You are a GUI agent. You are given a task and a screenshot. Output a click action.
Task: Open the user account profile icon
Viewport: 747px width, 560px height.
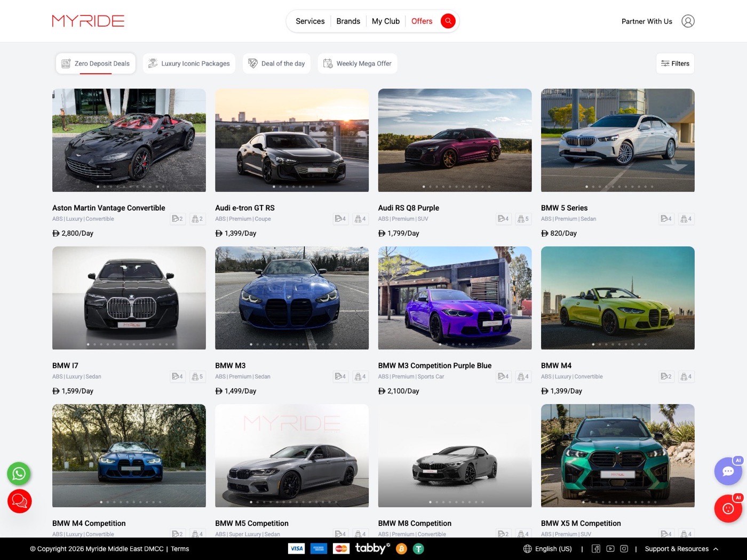tap(688, 21)
